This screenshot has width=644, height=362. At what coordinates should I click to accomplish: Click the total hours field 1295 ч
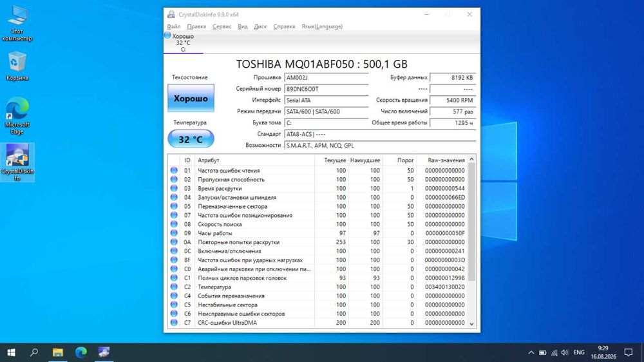[x=453, y=123]
